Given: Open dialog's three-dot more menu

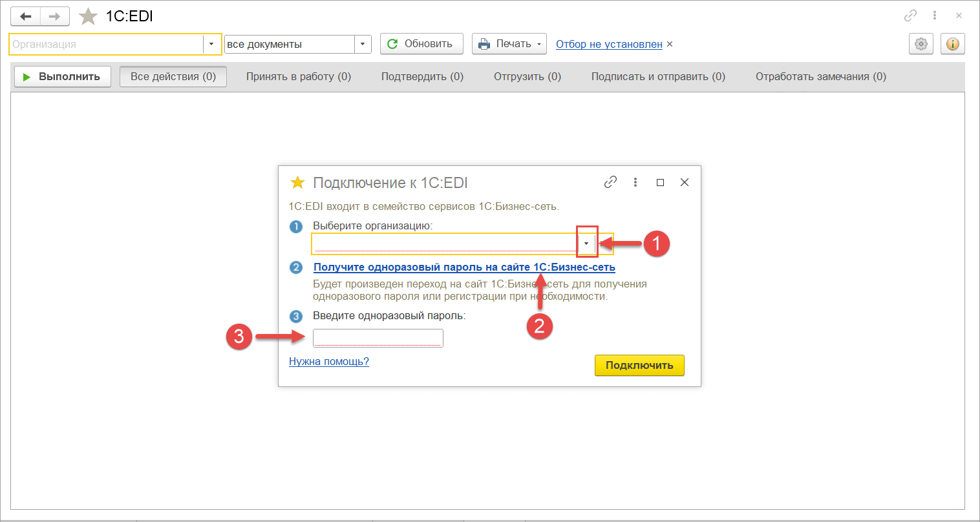Looking at the screenshot, I should (x=635, y=182).
